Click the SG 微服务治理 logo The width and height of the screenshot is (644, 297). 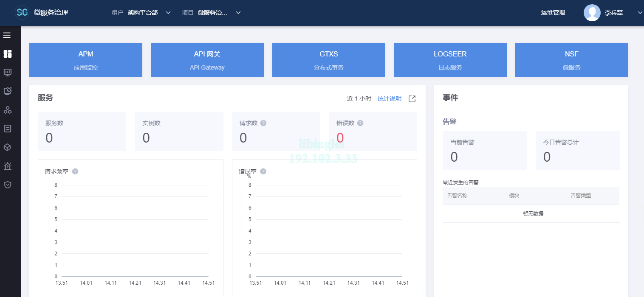pyautogui.click(x=42, y=13)
